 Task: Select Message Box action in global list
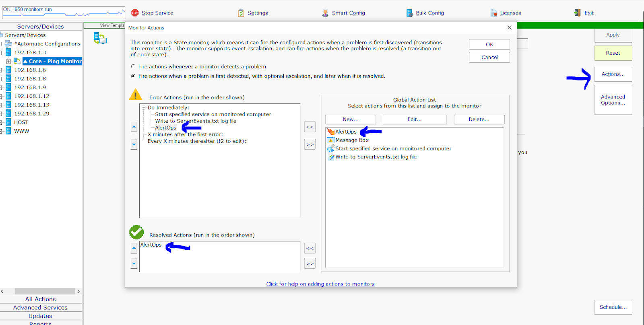pos(352,140)
